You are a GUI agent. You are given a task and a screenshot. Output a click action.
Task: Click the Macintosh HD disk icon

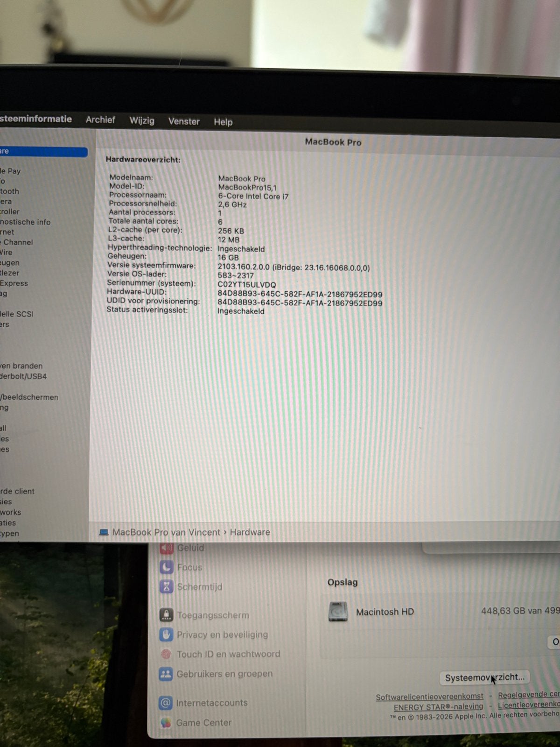pyautogui.click(x=338, y=612)
